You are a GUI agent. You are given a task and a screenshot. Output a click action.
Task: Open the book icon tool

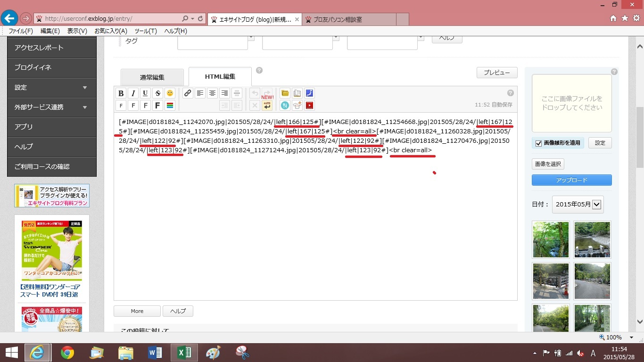coord(297,93)
